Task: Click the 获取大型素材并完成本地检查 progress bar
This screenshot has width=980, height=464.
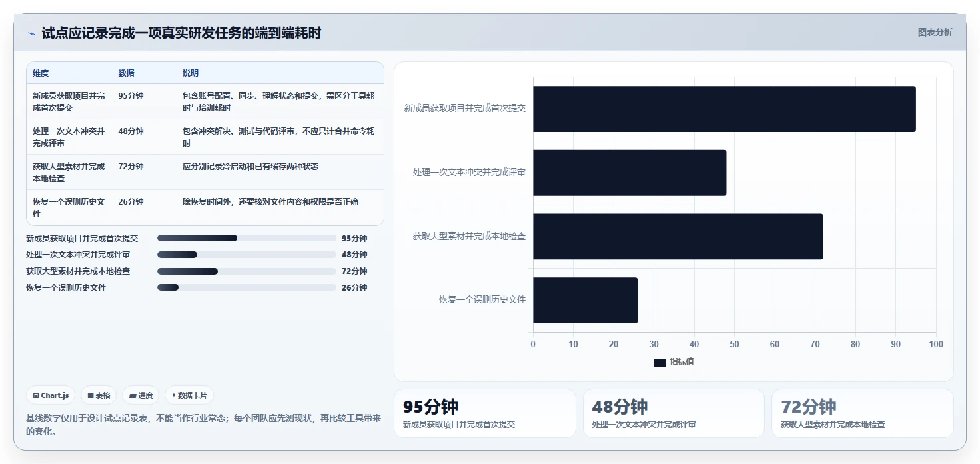Action: (246, 271)
